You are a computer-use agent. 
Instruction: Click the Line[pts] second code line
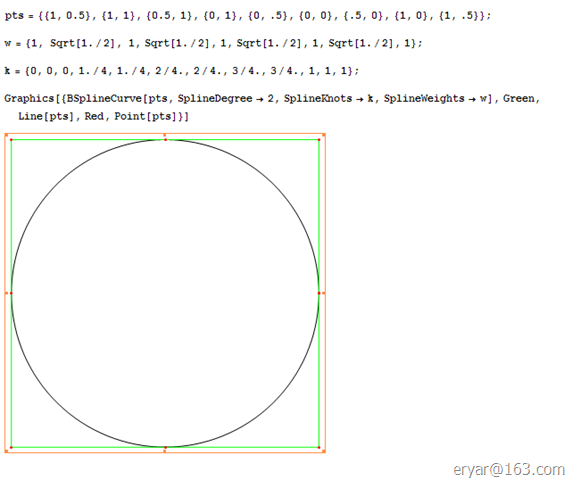click(x=104, y=116)
